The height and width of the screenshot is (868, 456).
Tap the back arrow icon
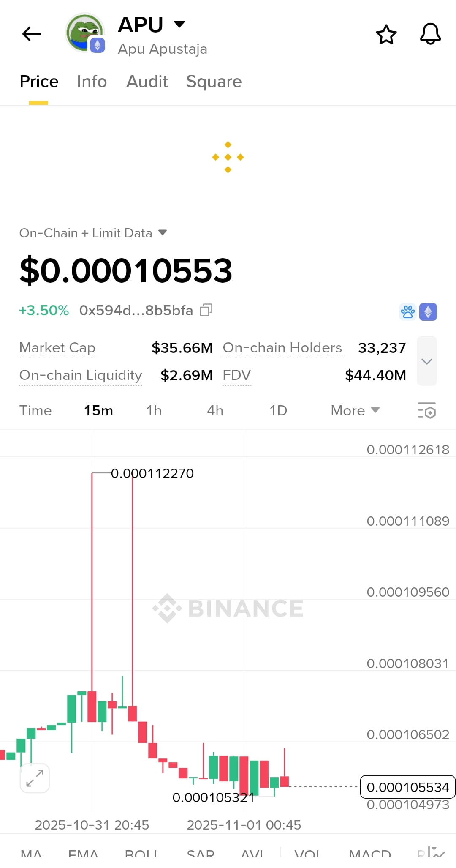pos(32,34)
